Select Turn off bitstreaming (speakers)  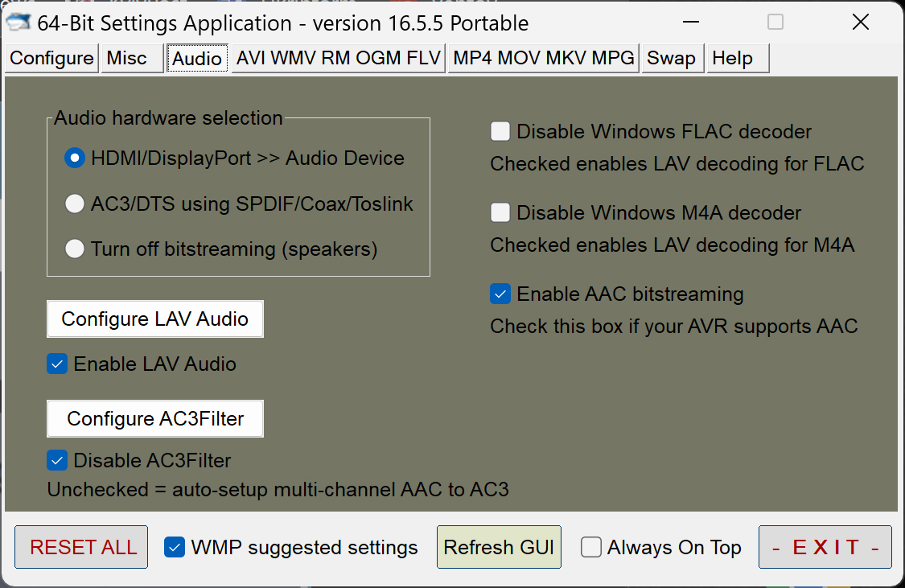coord(75,249)
